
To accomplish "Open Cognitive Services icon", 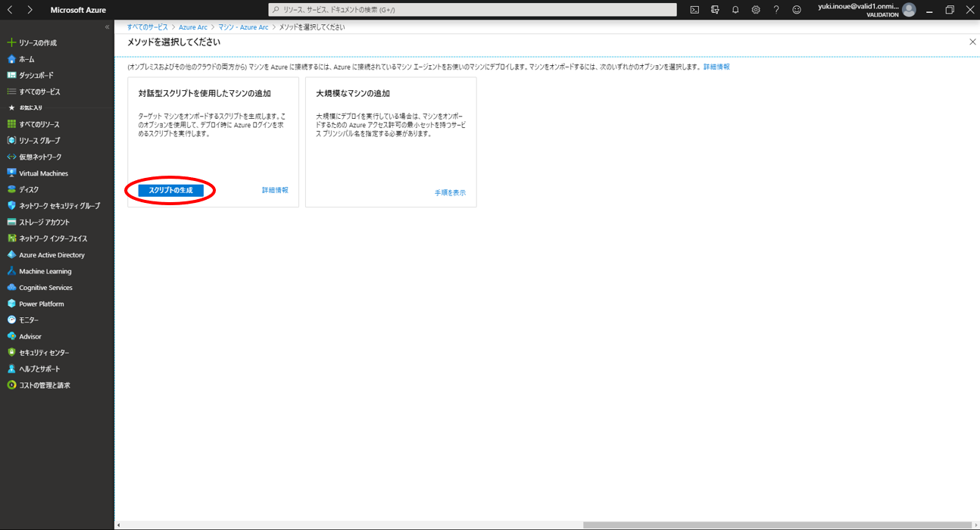I will (11, 288).
